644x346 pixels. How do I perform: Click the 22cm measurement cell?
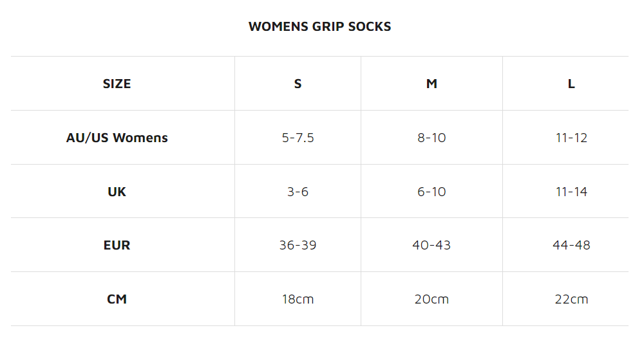tap(571, 299)
